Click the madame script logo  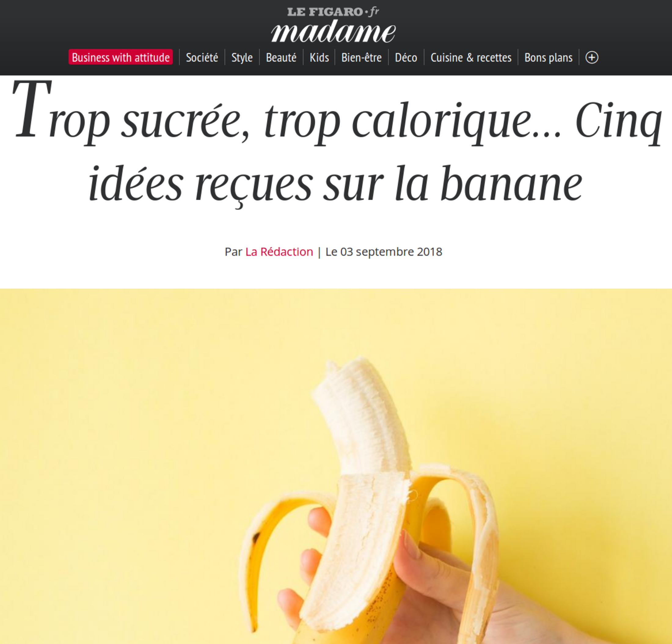click(x=333, y=31)
